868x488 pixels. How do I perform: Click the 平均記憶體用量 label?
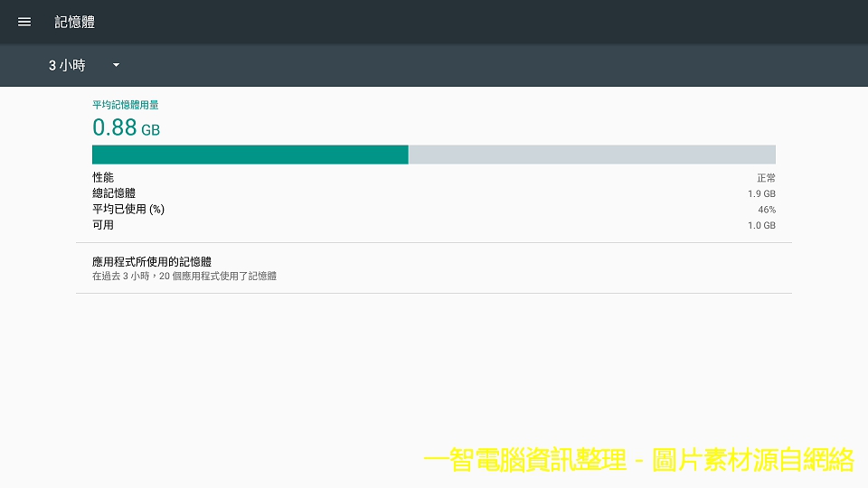click(x=126, y=105)
